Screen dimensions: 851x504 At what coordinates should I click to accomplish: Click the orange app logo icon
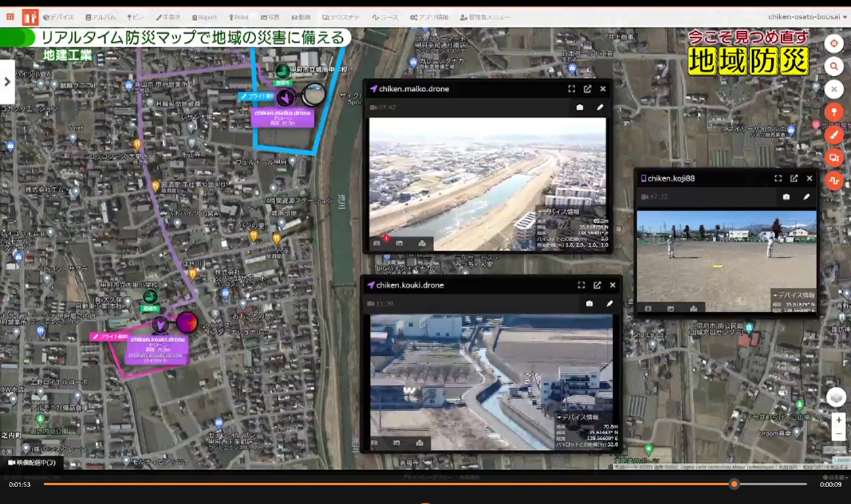(30, 17)
